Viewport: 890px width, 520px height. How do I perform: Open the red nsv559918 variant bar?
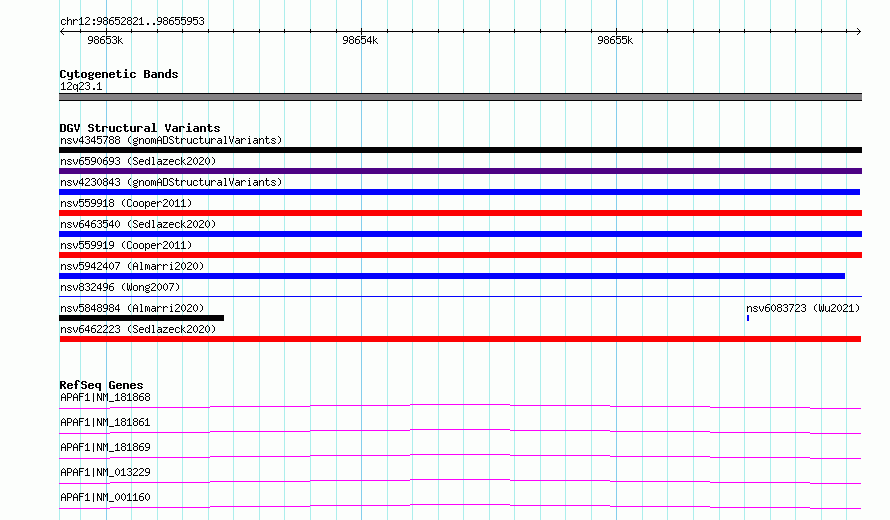[x=460, y=213]
